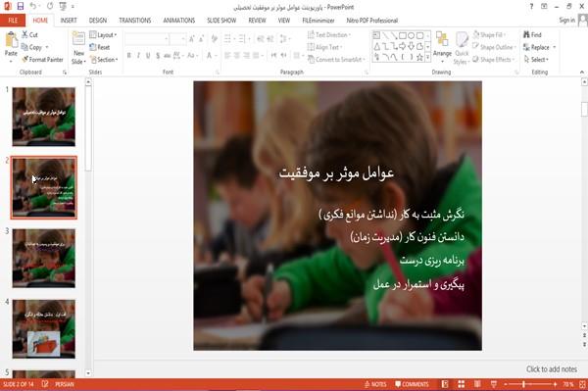Click the zoom in plus button
The image size is (588, 391).
(x=555, y=384)
